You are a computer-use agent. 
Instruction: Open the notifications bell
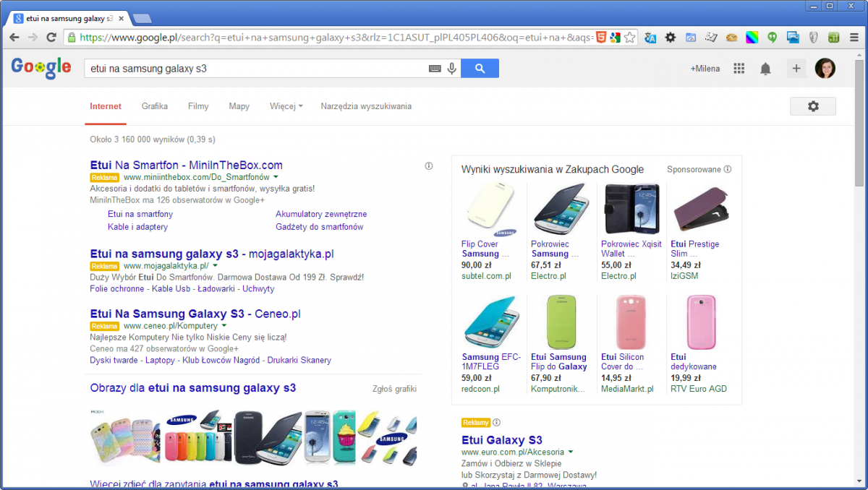[765, 69]
